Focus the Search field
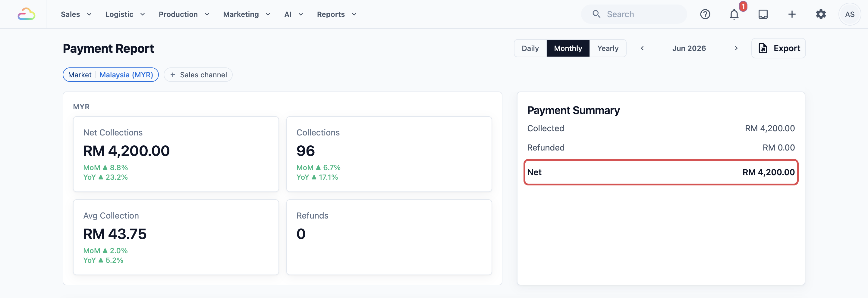The width and height of the screenshot is (868, 298). [634, 14]
